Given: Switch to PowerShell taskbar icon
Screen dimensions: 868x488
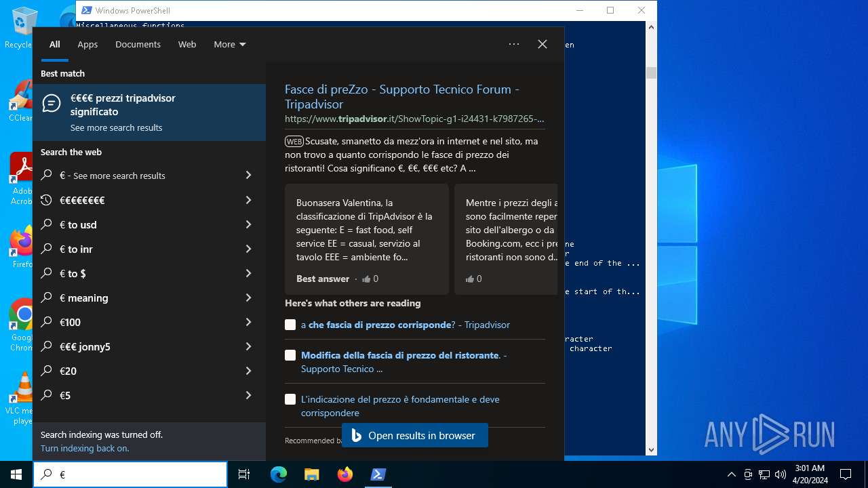Looking at the screenshot, I should pyautogui.click(x=378, y=474).
